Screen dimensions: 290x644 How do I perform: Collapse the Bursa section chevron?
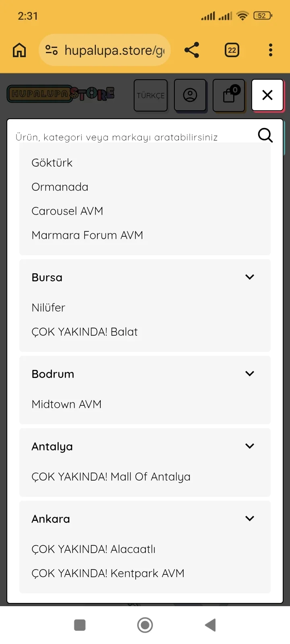[250, 277]
